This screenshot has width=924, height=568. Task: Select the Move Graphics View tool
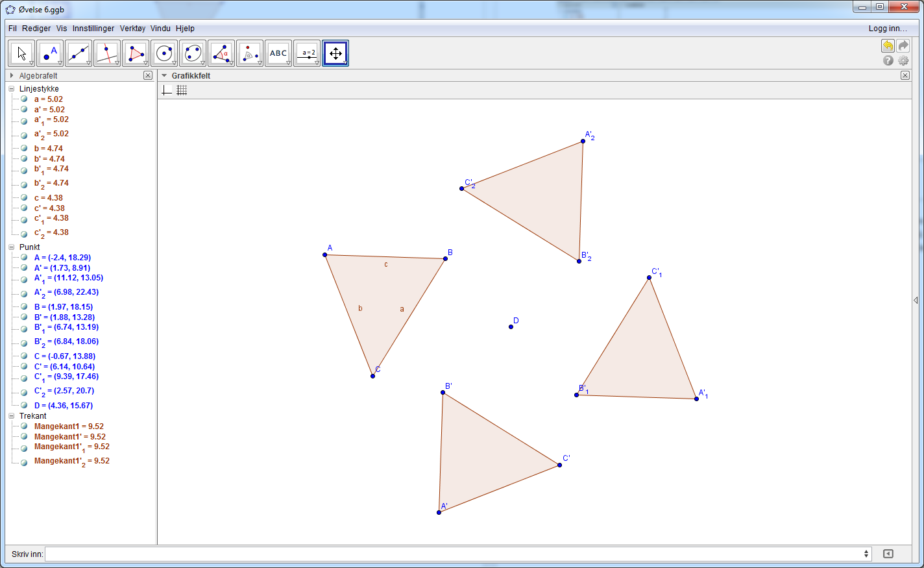335,53
